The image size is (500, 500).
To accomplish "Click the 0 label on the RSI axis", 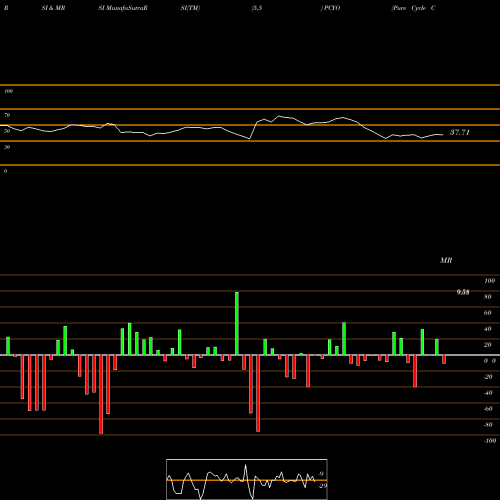I will coord(5,171).
